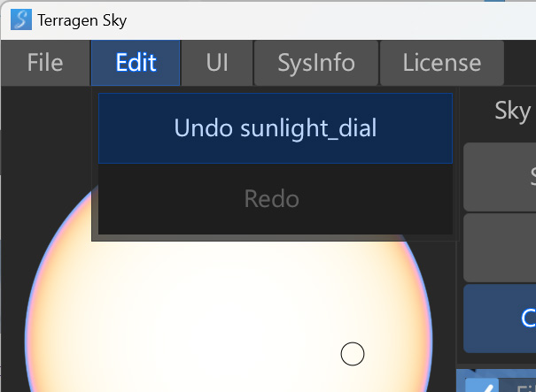Open the UI menu

click(x=217, y=63)
